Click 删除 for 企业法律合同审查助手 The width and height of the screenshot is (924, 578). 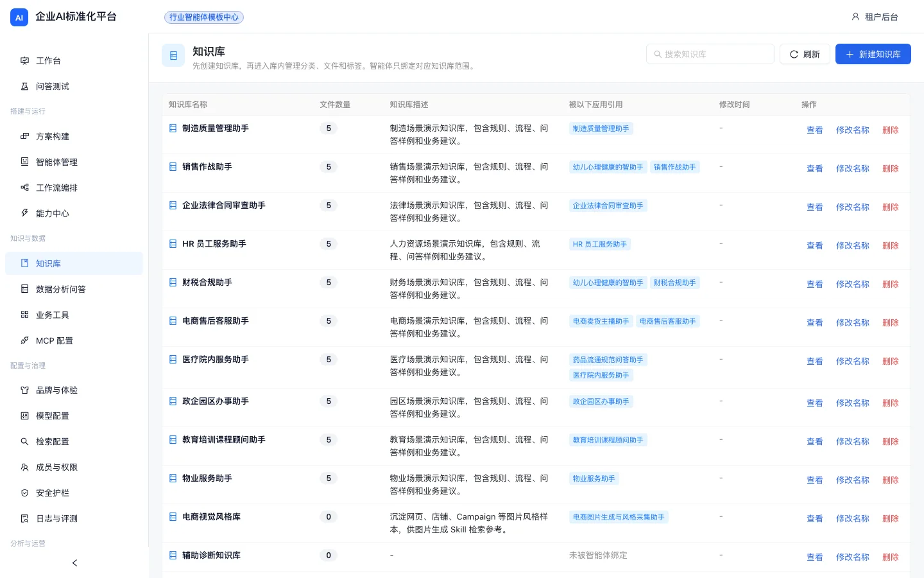point(891,207)
